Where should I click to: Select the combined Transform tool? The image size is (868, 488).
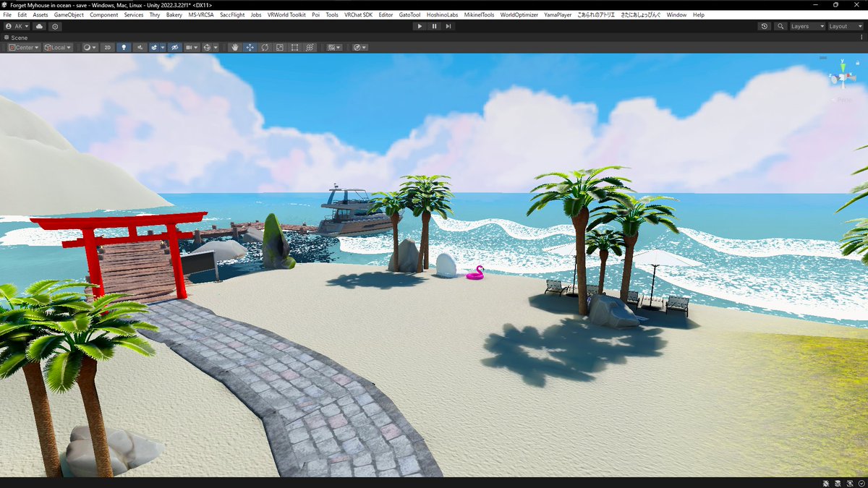310,48
